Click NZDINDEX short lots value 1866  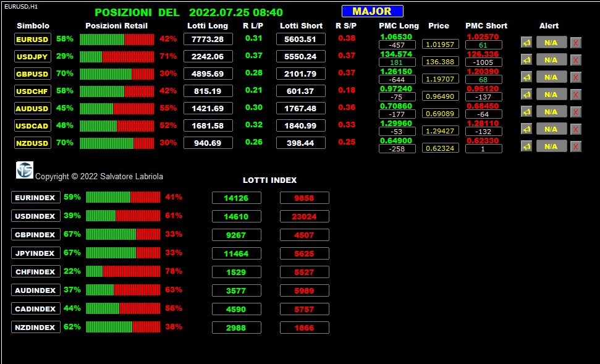coord(305,328)
